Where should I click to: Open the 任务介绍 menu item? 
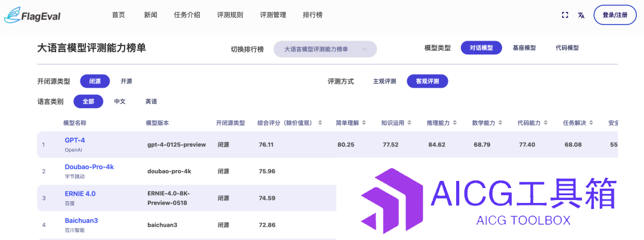pos(187,15)
